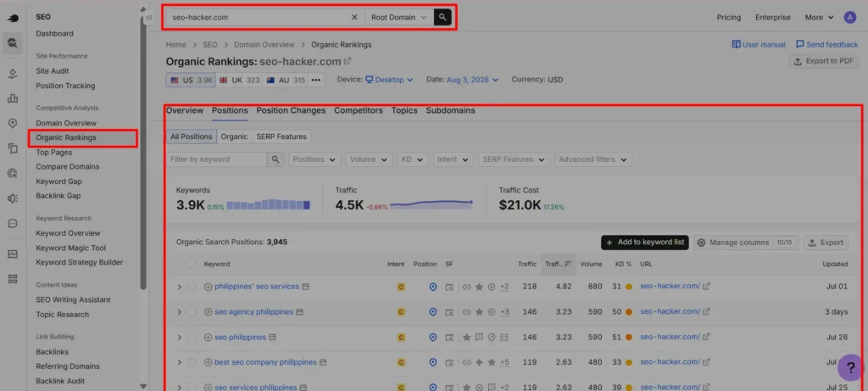The width and height of the screenshot is (868, 391).
Task: Click the Export button above the table
Action: click(x=826, y=243)
